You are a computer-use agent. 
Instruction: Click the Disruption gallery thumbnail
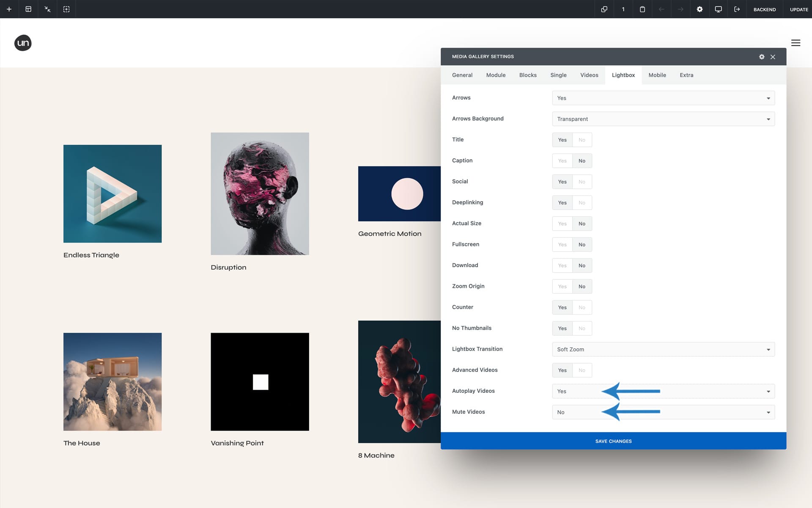[x=260, y=193]
